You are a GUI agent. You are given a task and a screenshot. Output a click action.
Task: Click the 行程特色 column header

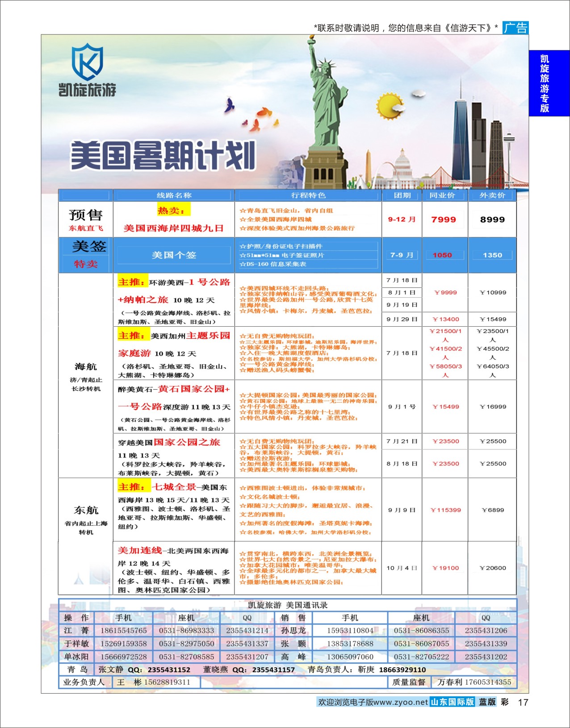(308, 195)
